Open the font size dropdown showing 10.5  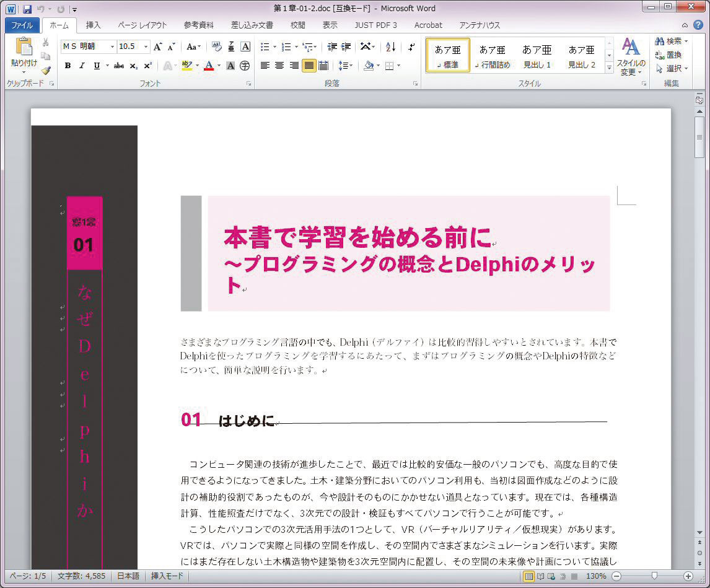[146, 47]
